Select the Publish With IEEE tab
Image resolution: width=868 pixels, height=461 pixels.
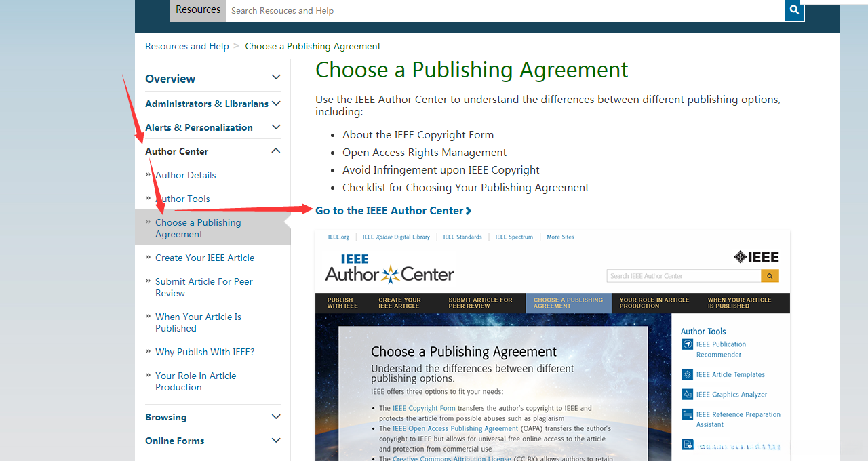[x=342, y=303]
